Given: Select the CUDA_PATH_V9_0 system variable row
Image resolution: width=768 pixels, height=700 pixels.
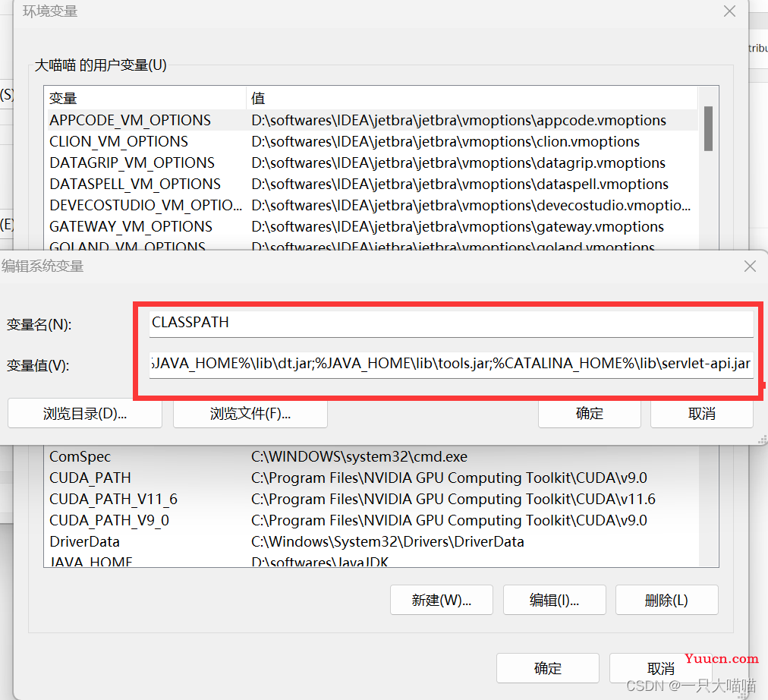Looking at the screenshot, I should pos(371,520).
